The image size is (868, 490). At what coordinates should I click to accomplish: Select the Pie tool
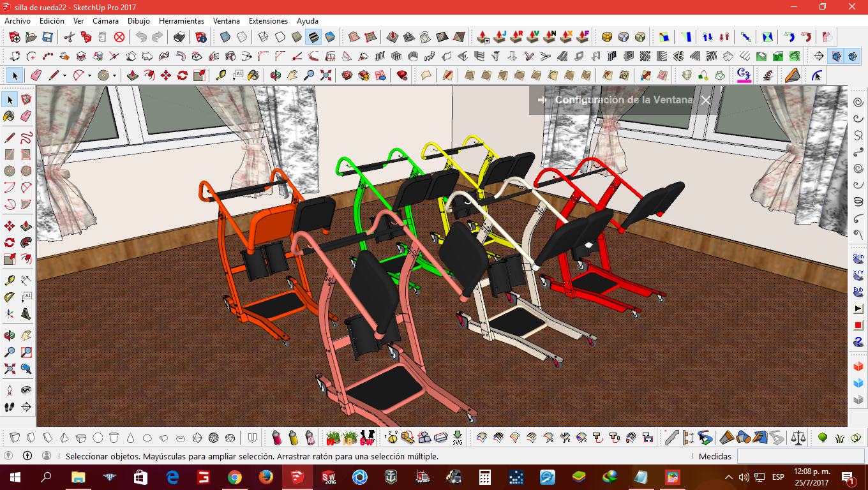tap(26, 205)
